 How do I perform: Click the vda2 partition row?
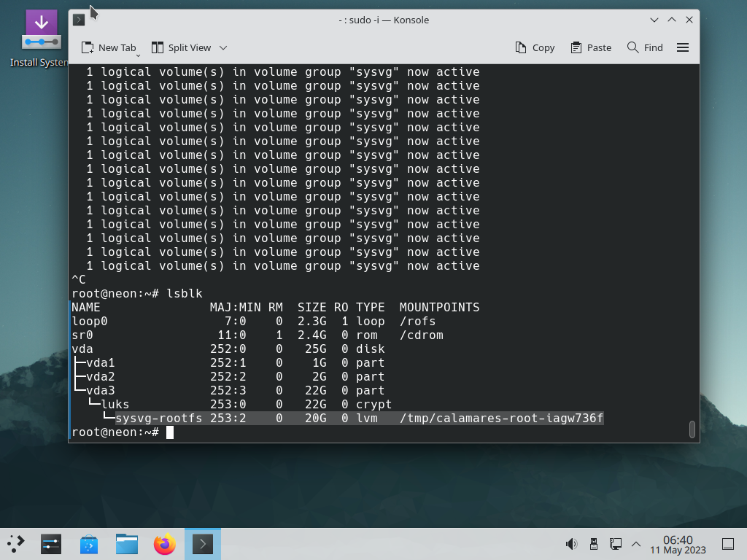click(x=228, y=377)
